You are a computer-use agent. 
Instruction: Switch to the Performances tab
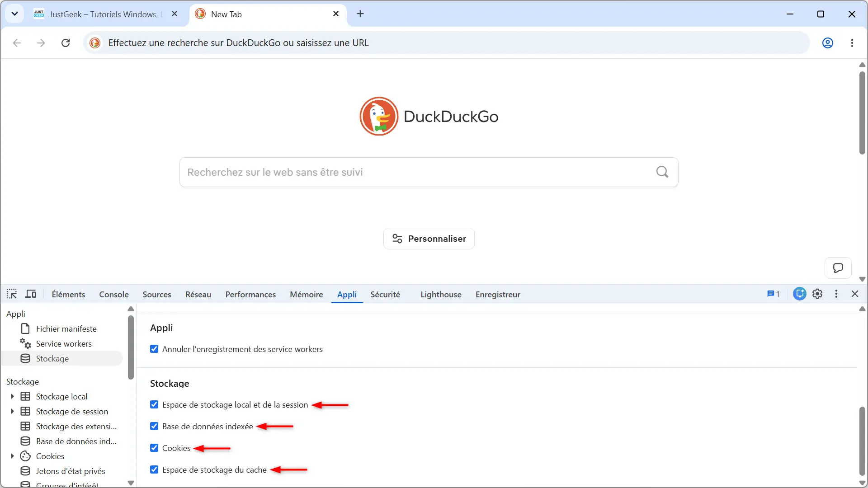(x=250, y=295)
